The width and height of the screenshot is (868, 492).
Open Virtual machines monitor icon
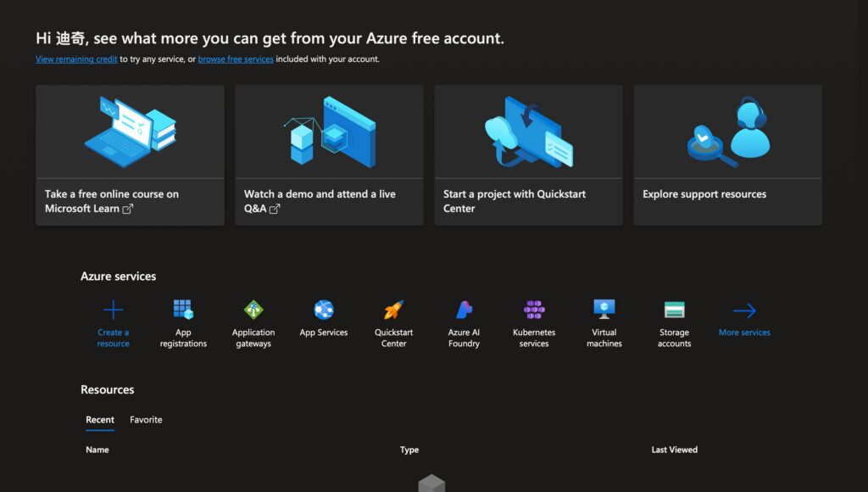604,310
